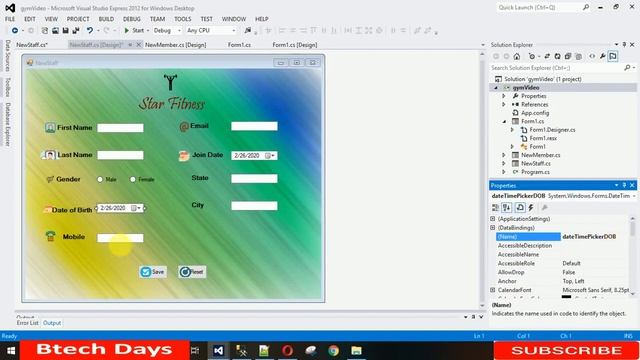Viewport: 640px width, 360px height.
Task: Click the Visual Studio taskbar icon
Action: 218,351
